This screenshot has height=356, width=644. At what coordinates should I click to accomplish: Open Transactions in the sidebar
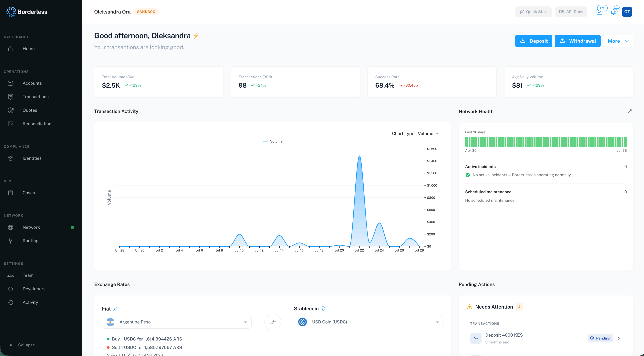(x=36, y=97)
